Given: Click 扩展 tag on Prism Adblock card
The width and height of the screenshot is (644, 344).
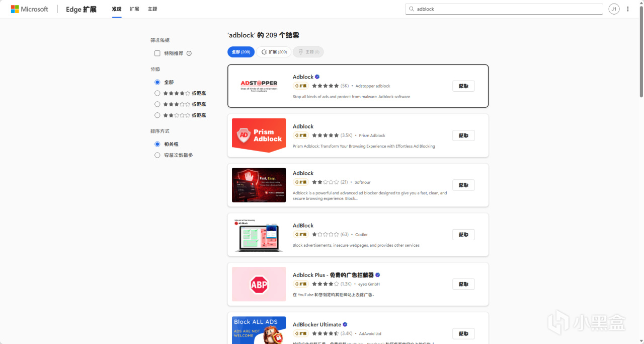Looking at the screenshot, I should 301,135.
